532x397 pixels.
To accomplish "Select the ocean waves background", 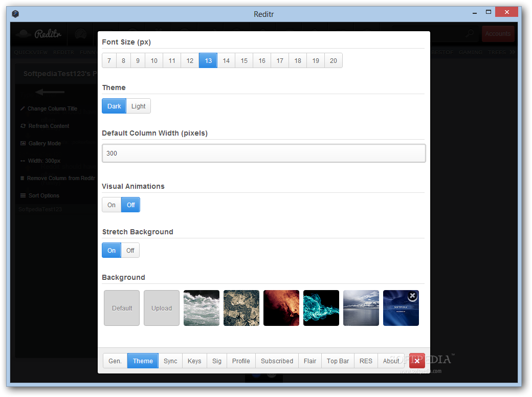I will pos(202,308).
